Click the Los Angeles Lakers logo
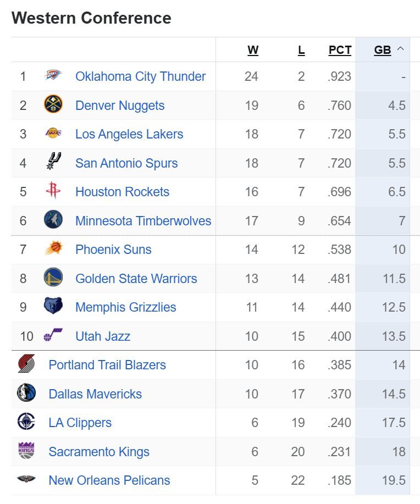Screen dimensions: 420x504 (53, 134)
